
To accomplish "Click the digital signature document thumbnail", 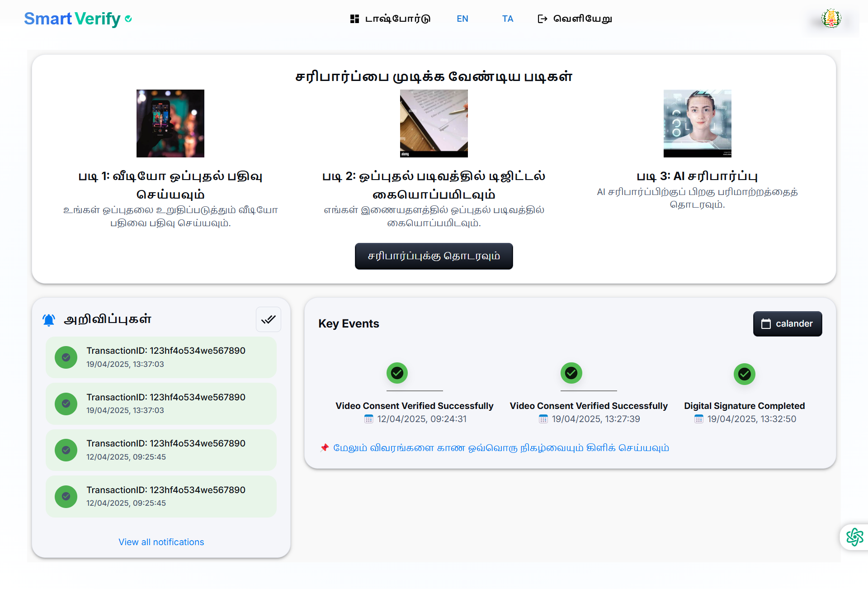I will point(434,123).
